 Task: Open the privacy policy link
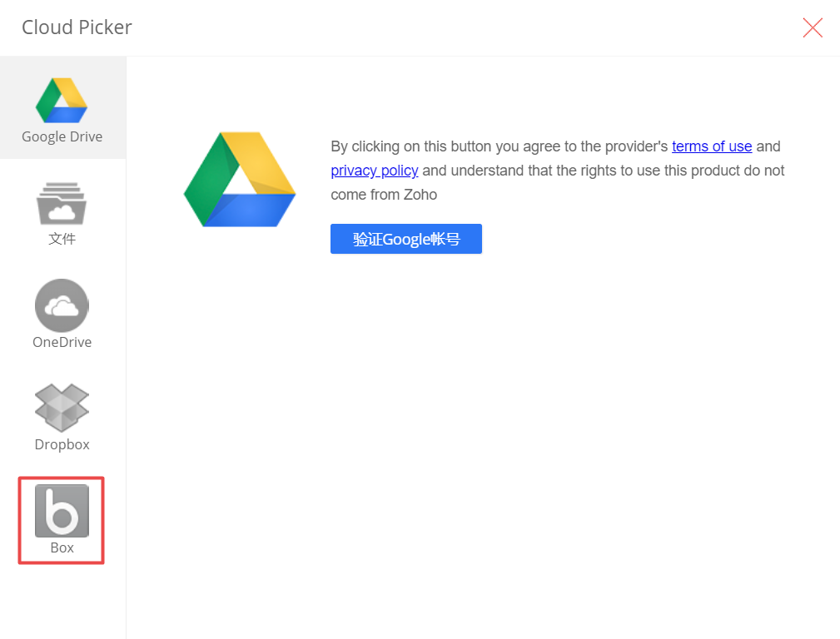point(375,171)
